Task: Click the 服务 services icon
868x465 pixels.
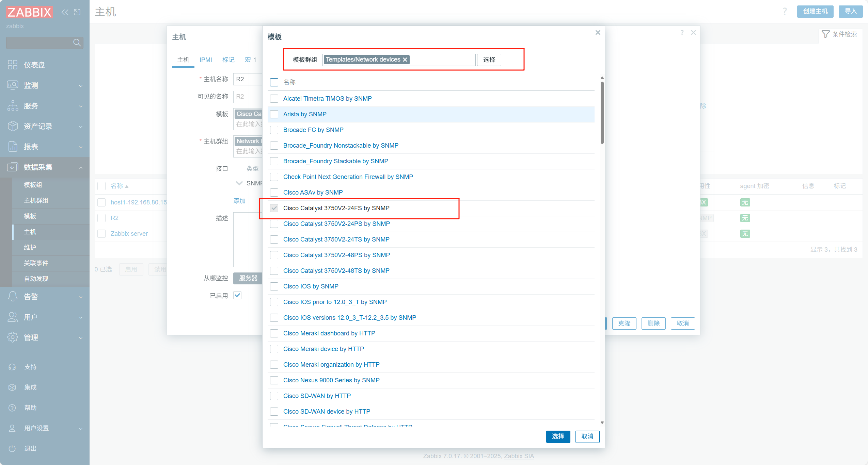Action: 13,106
